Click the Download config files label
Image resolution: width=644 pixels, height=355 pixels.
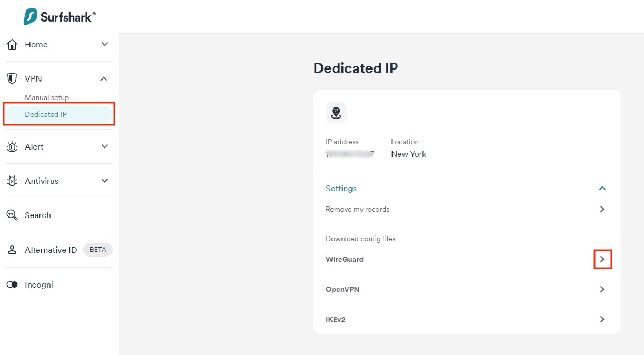(x=360, y=239)
